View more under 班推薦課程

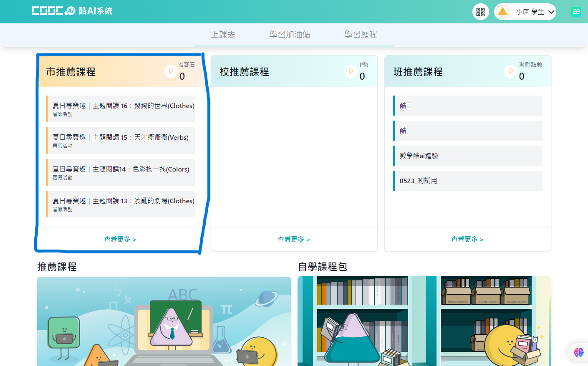[467, 239]
